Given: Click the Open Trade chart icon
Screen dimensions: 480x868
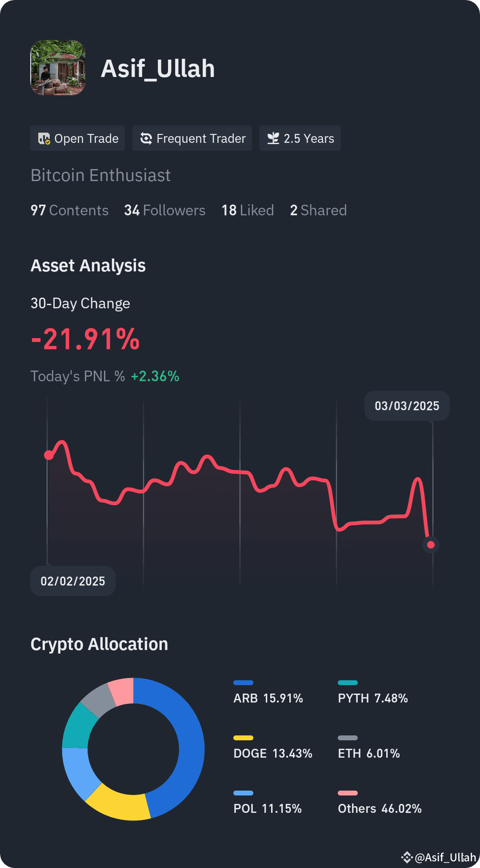Looking at the screenshot, I should (44, 138).
